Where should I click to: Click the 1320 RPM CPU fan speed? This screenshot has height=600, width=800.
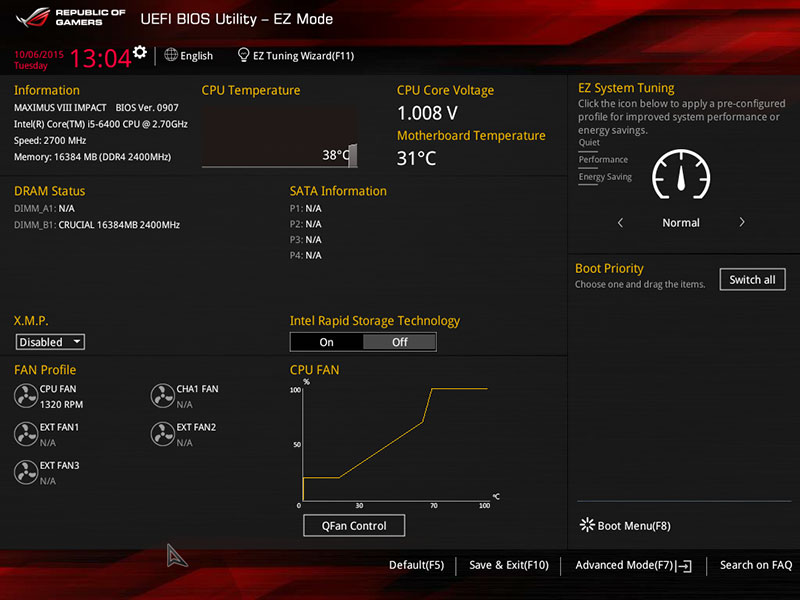[61, 405]
